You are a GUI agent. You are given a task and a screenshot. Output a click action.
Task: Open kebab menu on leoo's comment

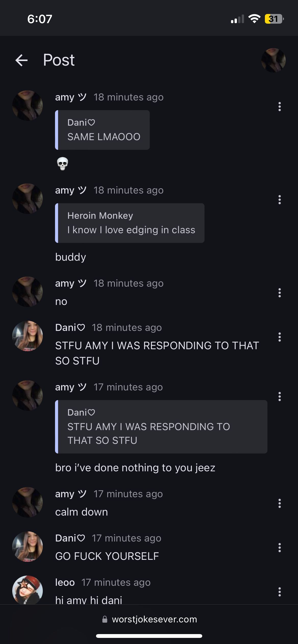click(279, 592)
